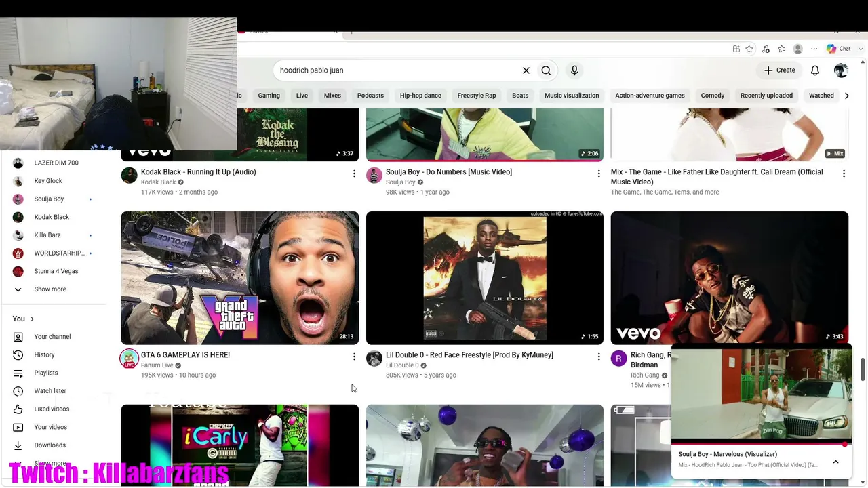Select the Podcasts filter chip

(370, 96)
